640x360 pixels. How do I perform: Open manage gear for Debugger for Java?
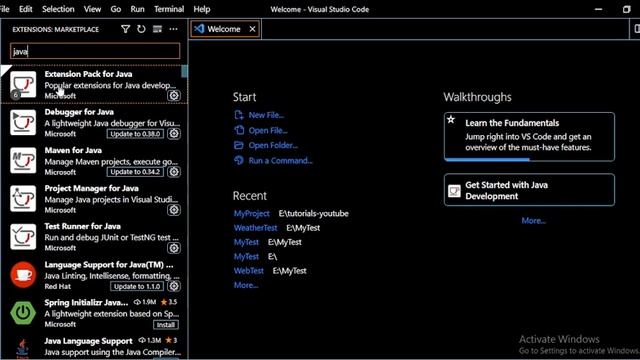tap(174, 133)
